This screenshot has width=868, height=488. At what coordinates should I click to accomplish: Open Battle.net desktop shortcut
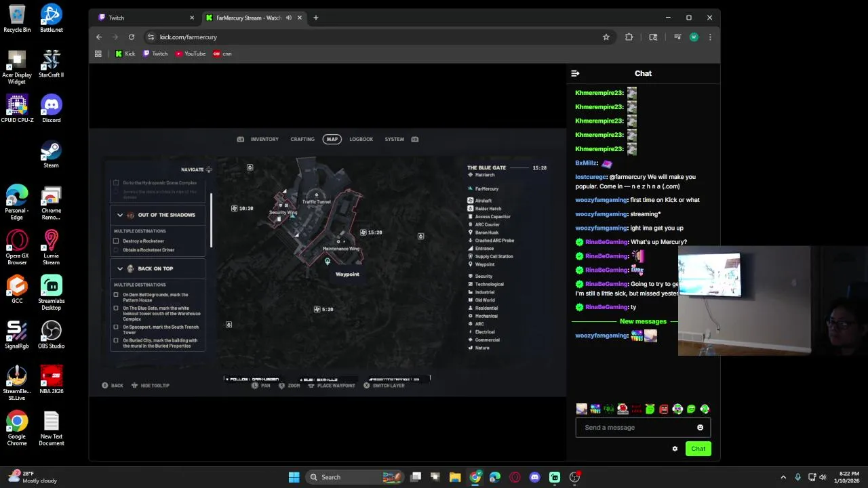pyautogui.click(x=51, y=18)
